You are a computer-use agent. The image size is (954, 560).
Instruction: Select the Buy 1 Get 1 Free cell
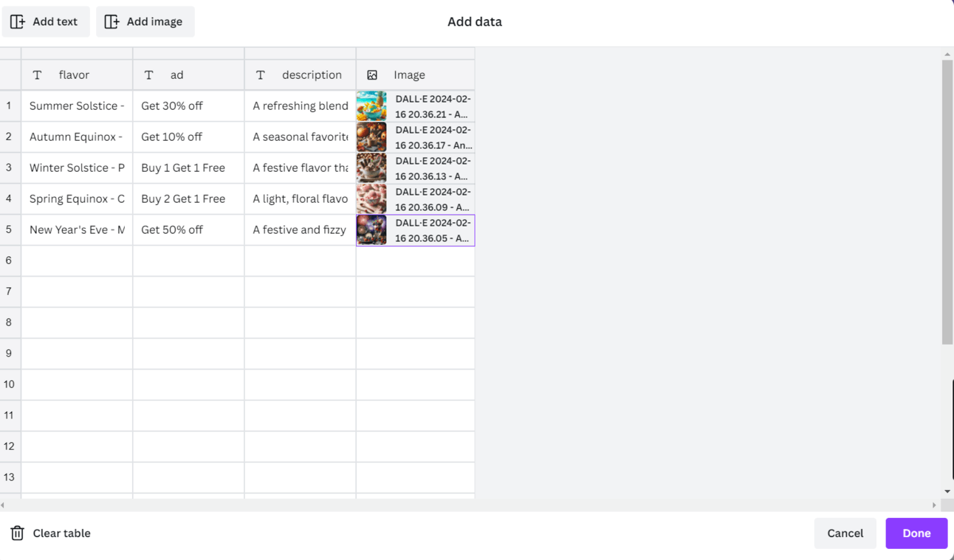pos(188,167)
